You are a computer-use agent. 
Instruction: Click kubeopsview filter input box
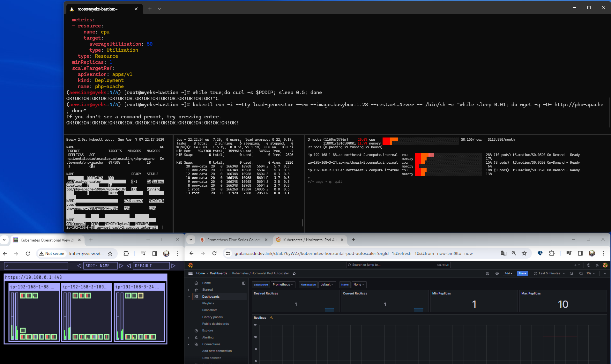point(36,266)
